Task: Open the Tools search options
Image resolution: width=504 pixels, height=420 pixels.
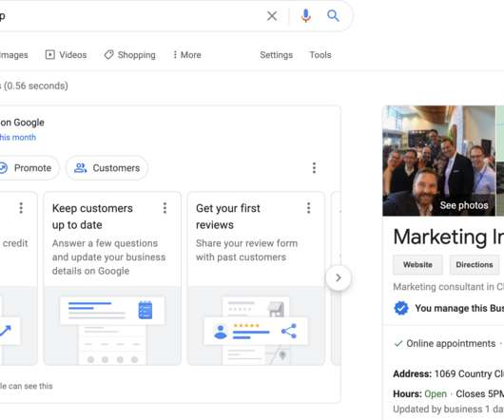Action: point(320,55)
